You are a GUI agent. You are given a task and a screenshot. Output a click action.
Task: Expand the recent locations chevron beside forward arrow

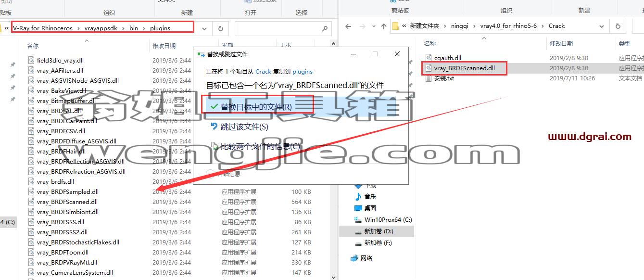click(373, 26)
